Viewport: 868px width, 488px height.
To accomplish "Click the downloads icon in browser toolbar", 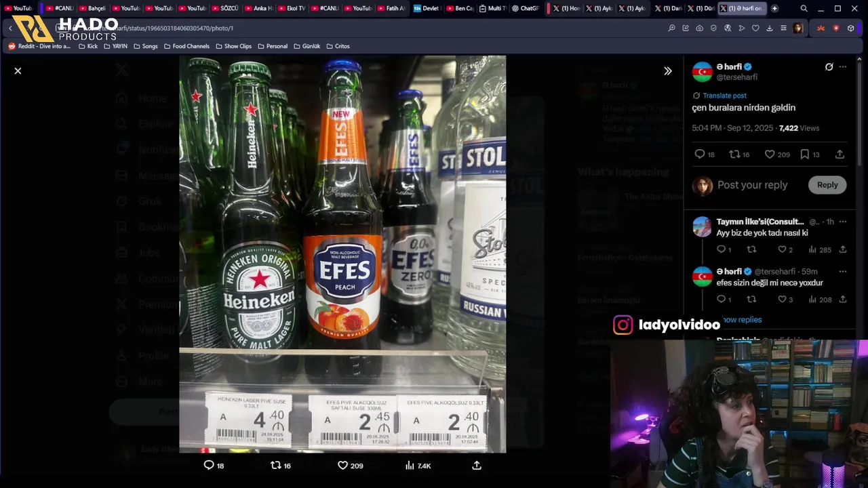I will (770, 28).
